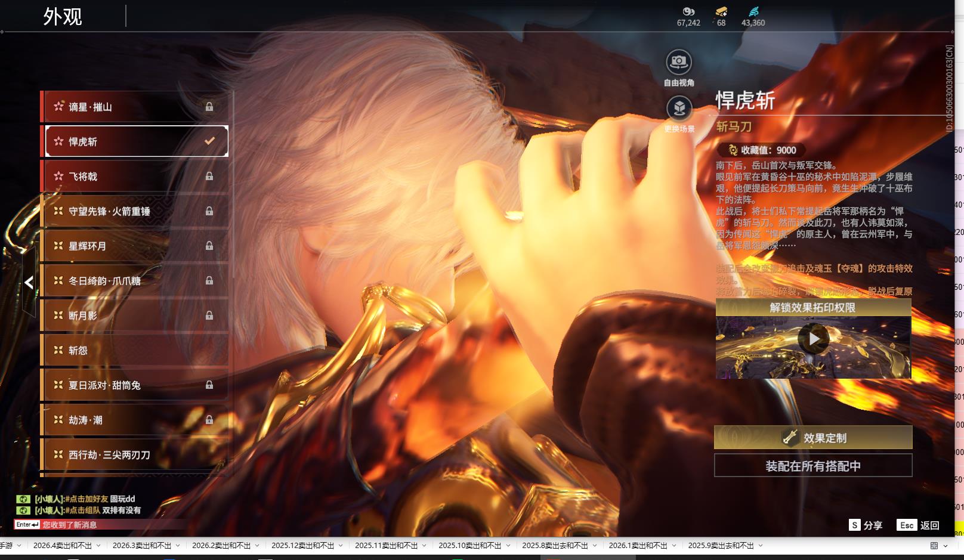
Task: Open dropdown for 2026.4卖出和不出 sheet tab
Action: [98, 546]
